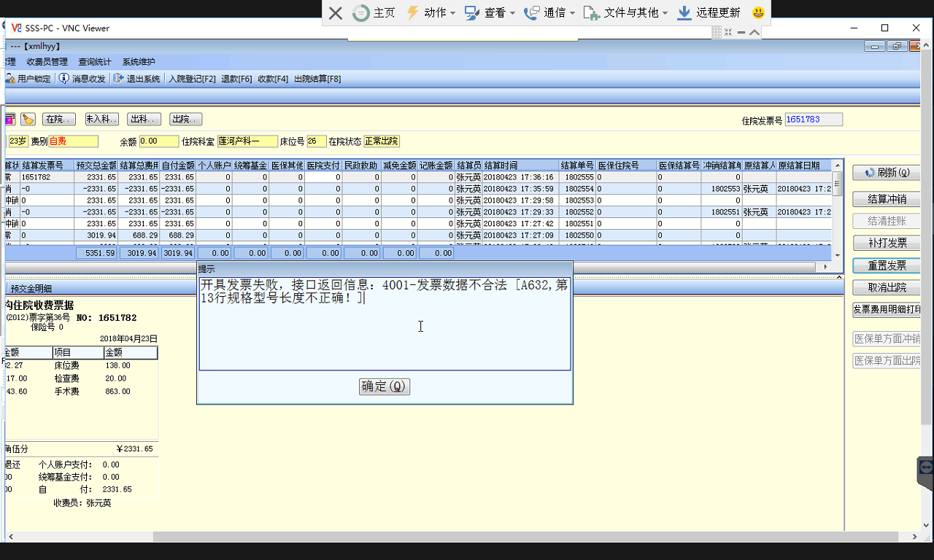Click the 出科.. button
Image resolution: width=934 pixels, height=560 pixels.
coord(144,119)
